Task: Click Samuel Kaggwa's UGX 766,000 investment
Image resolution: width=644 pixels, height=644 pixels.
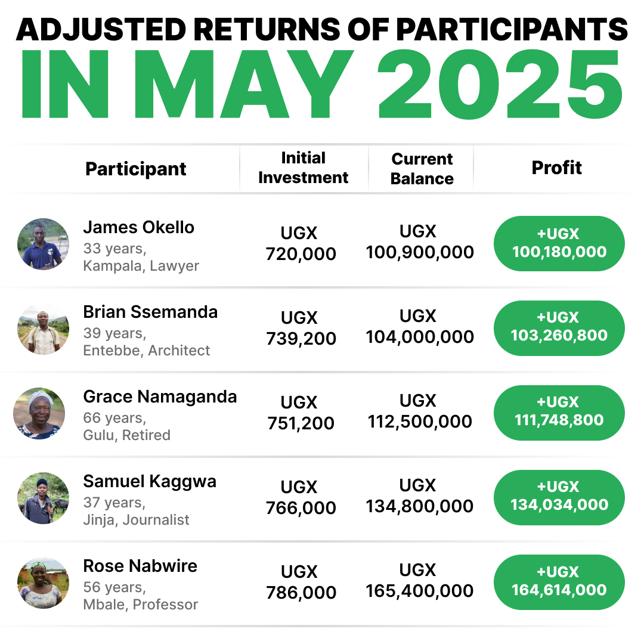Action: [301, 497]
